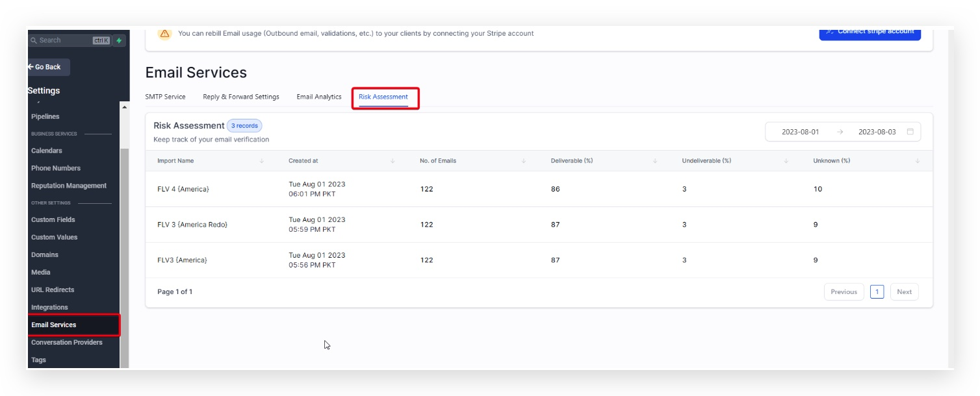This screenshot has height=396, width=980.
Task: Open Custom Fields in settings sidebar
Action: [53, 219]
